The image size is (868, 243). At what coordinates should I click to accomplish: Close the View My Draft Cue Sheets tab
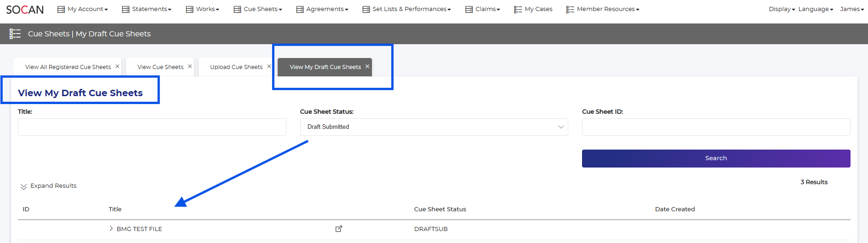click(x=367, y=66)
